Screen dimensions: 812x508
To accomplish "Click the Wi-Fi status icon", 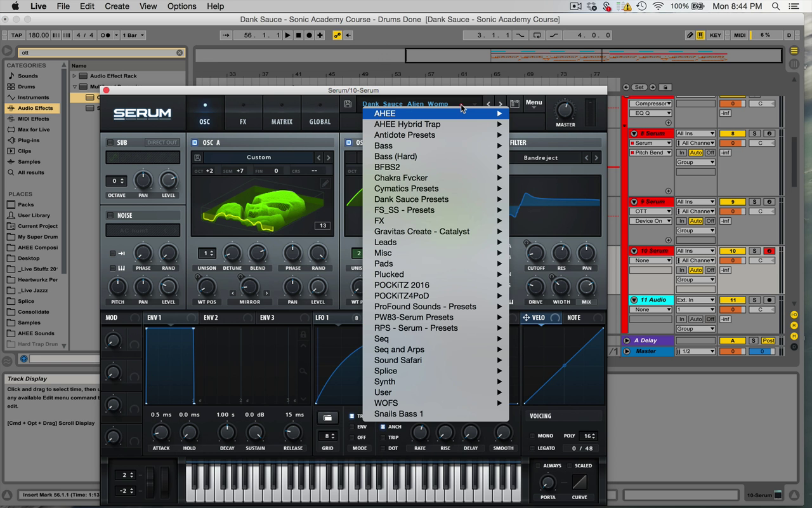I will click(x=658, y=6).
